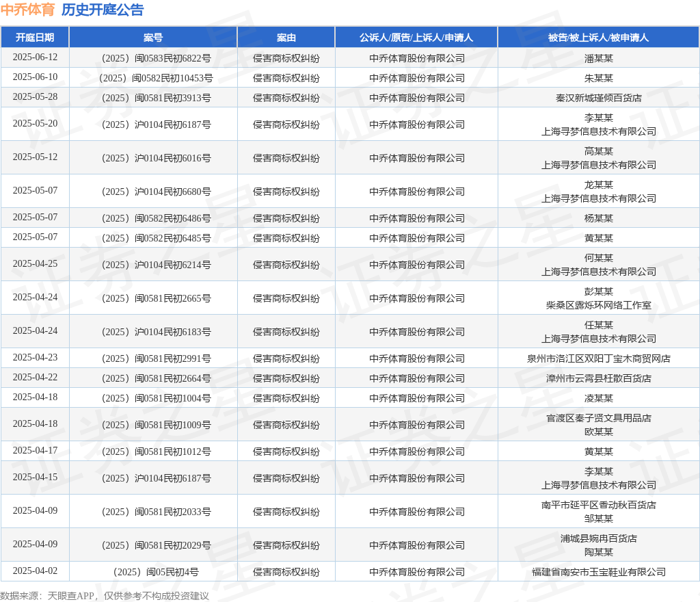Click case number 沪0104民初6183号
The width and height of the screenshot is (700, 602).
[157, 332]
